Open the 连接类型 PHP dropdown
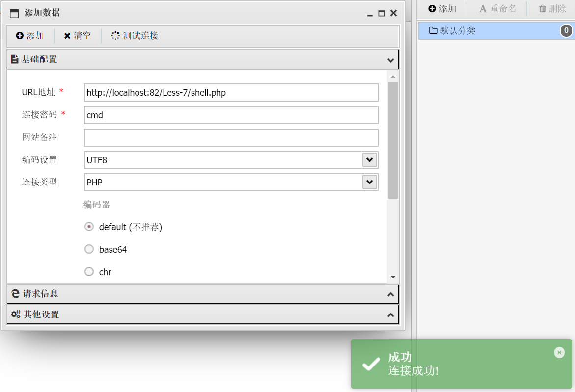 pos(369,182)
